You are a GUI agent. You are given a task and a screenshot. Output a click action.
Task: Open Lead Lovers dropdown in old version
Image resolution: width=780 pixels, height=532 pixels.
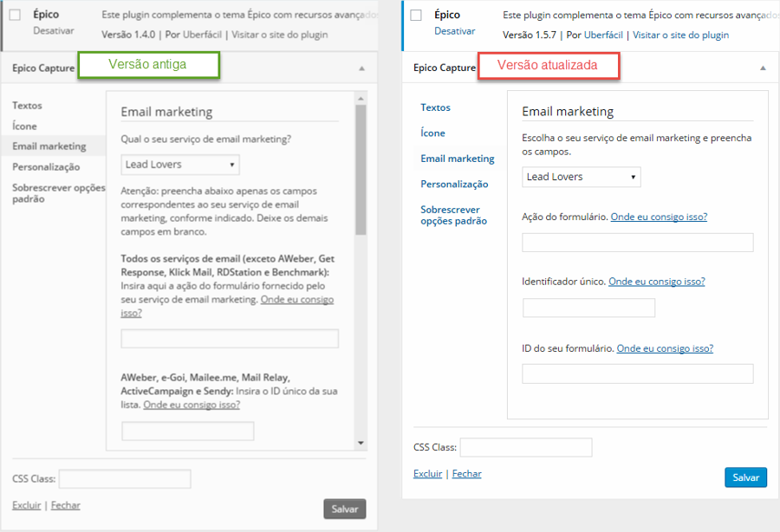pyautogui.click(x=180, y=165)
